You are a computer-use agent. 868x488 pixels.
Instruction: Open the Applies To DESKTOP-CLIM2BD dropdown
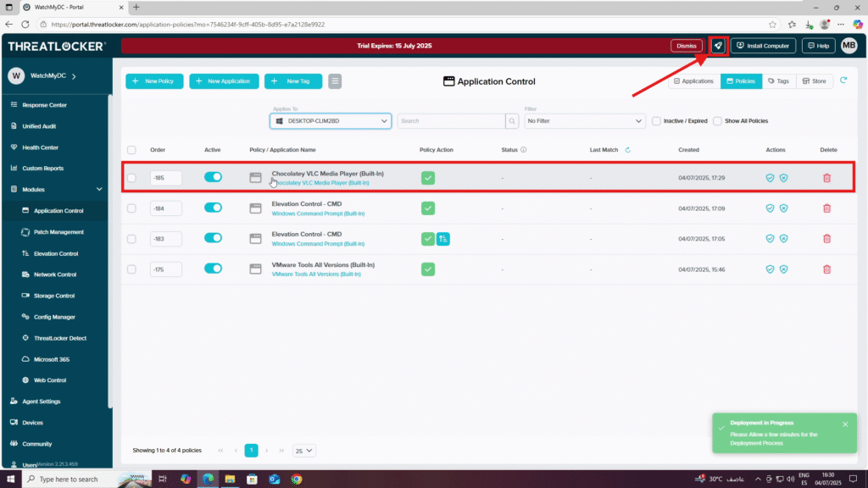[x=331, y=121]
